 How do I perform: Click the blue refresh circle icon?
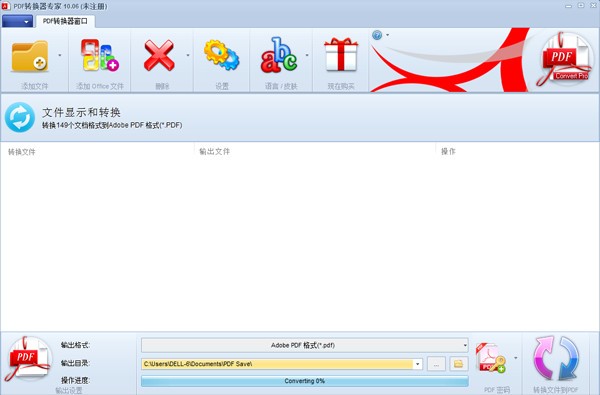pos(20,117)
